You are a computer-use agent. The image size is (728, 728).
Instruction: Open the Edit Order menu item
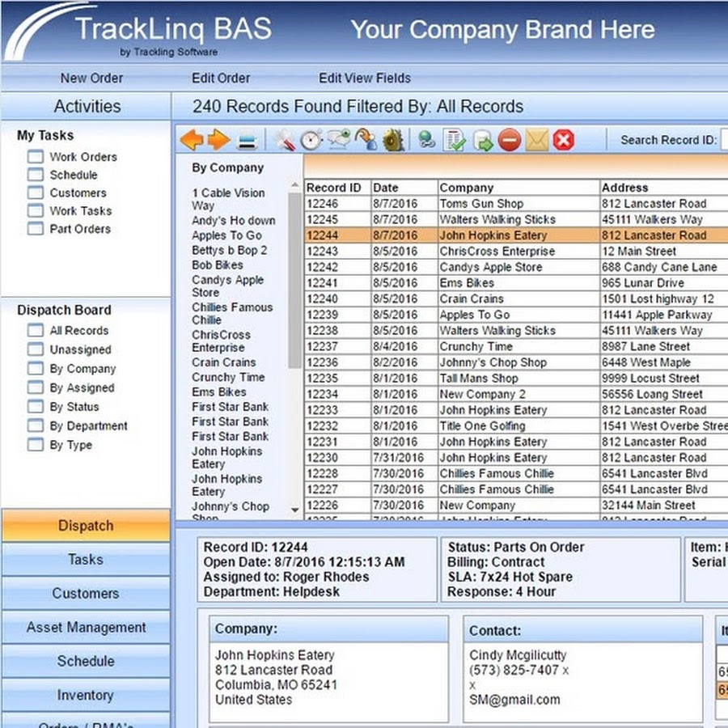[x=221, y=78]
